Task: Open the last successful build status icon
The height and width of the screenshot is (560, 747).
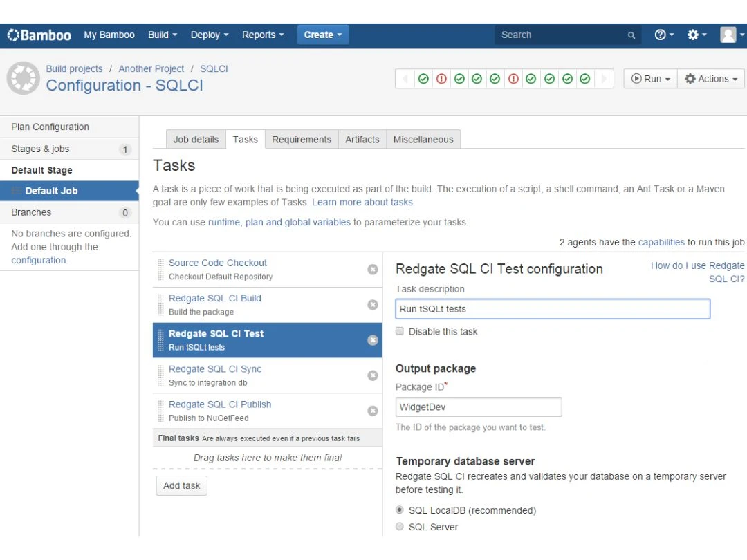Action: (585, 79)
